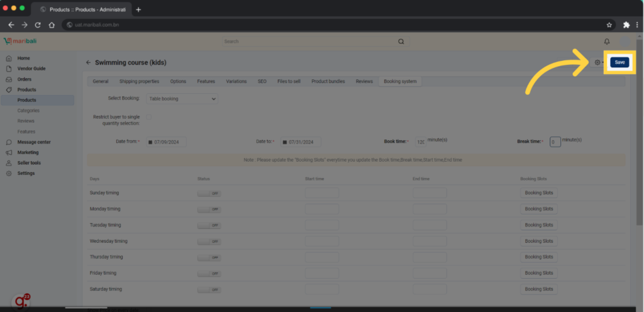Switch to the Variations tab
The image size is (644, 312).
click(x=236, y=81)
